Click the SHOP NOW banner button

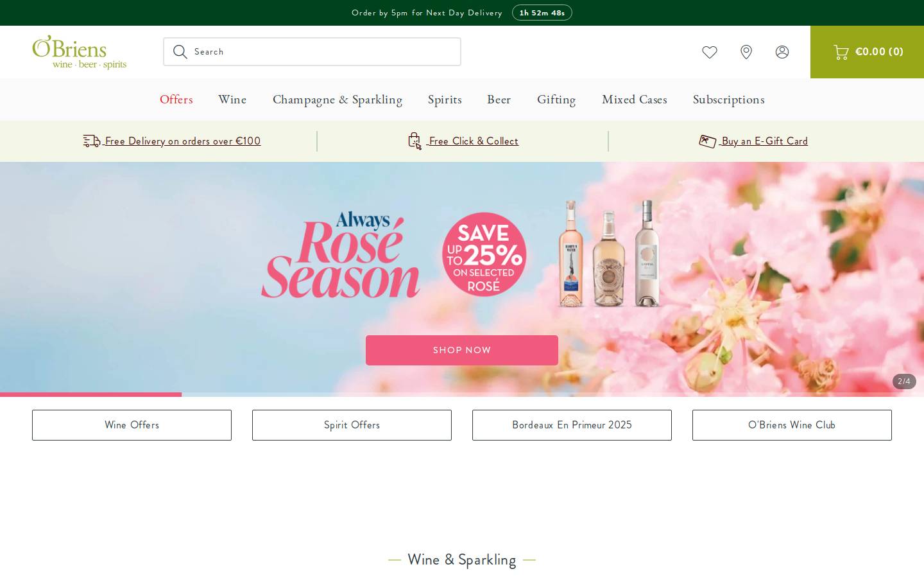[462, 350]
